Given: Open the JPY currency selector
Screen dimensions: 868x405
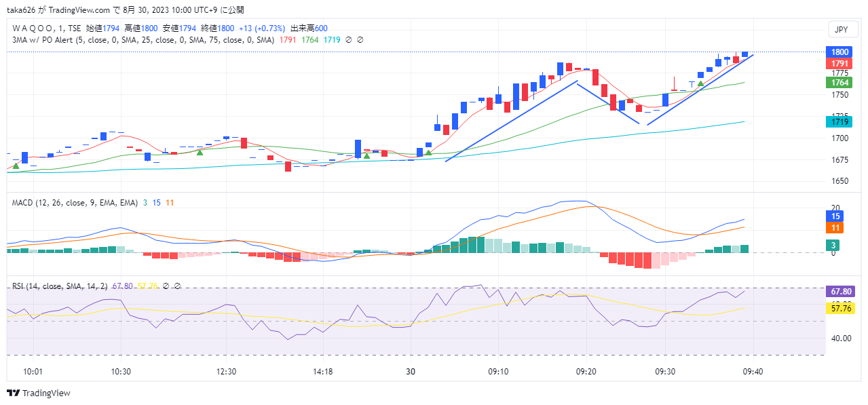Looking at the screenshot, I should click(x=841, y=30).
